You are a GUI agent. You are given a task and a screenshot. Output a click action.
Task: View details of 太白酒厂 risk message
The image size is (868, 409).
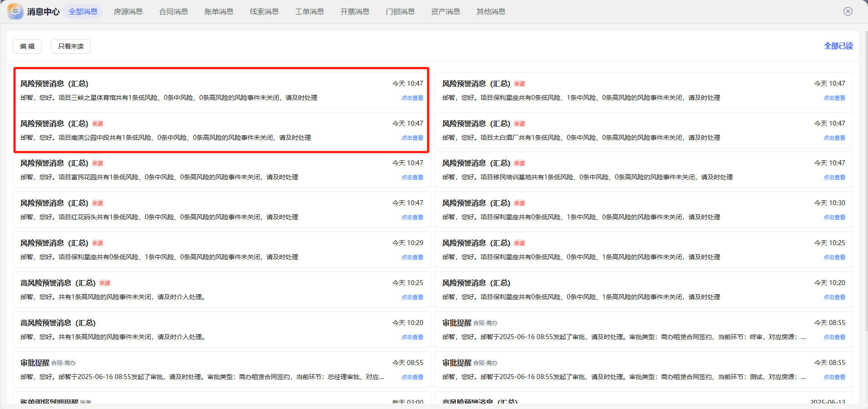click(x=834, y=138)
